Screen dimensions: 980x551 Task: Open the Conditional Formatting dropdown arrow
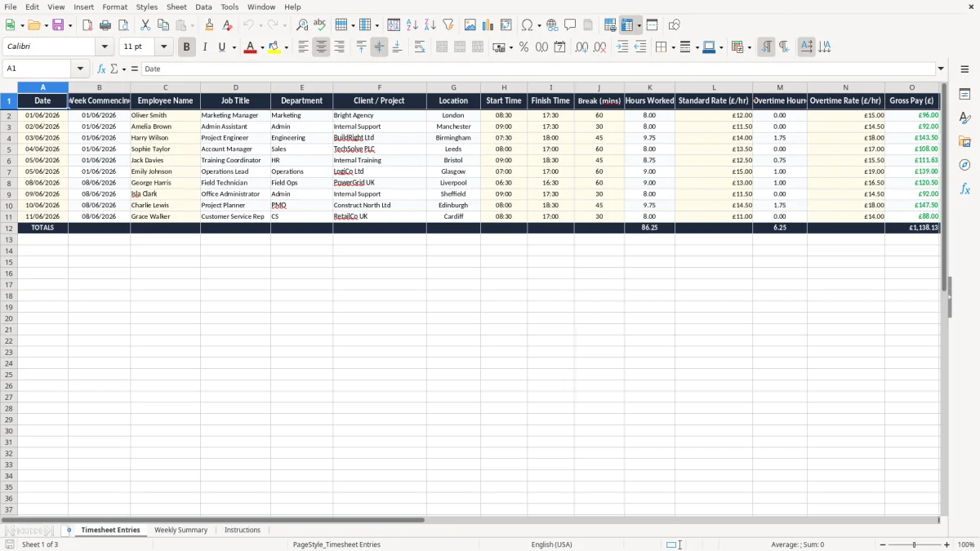click(x=749, y=47)
